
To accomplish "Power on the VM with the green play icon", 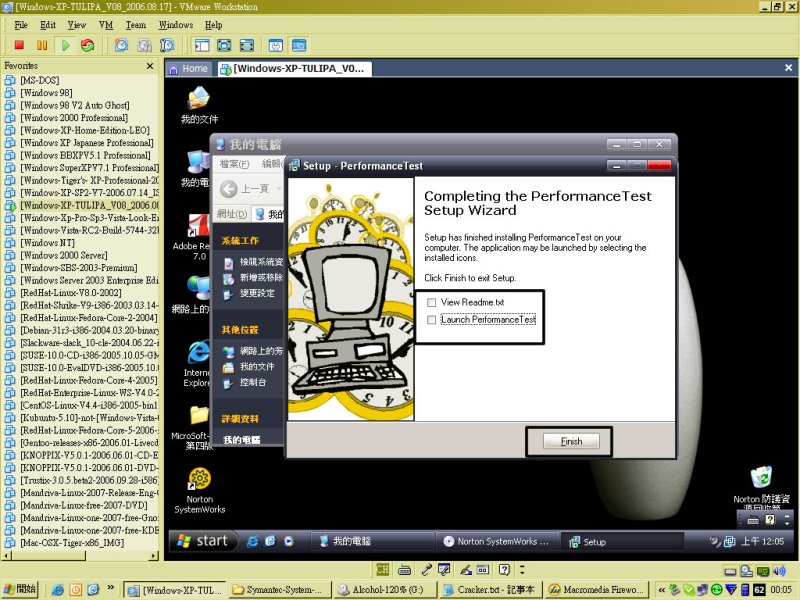I will point(65,45).
